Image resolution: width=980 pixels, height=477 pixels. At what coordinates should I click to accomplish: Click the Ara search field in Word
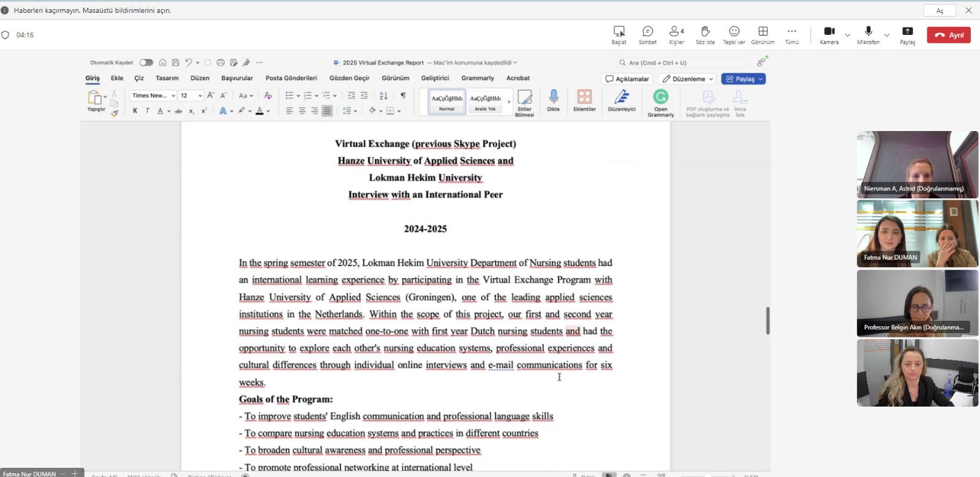(683, 62)
